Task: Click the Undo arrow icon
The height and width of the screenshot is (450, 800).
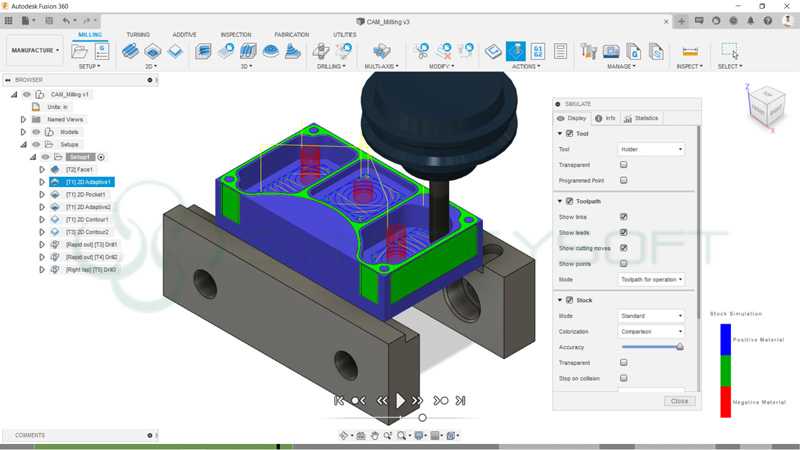Action: [66, 21]
